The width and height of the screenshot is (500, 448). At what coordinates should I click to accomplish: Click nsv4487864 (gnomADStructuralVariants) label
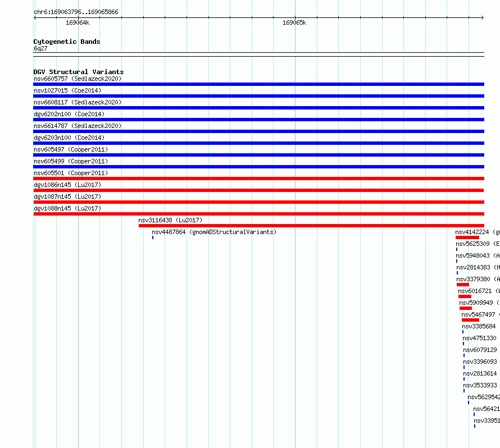point(214,232)
